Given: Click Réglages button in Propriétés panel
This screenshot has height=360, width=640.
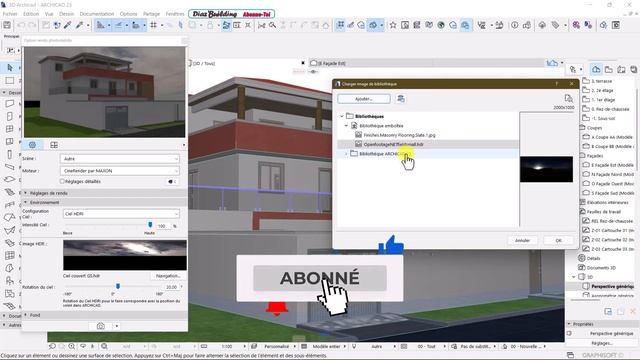Looking at the screenshot, I should click(602, 343).
